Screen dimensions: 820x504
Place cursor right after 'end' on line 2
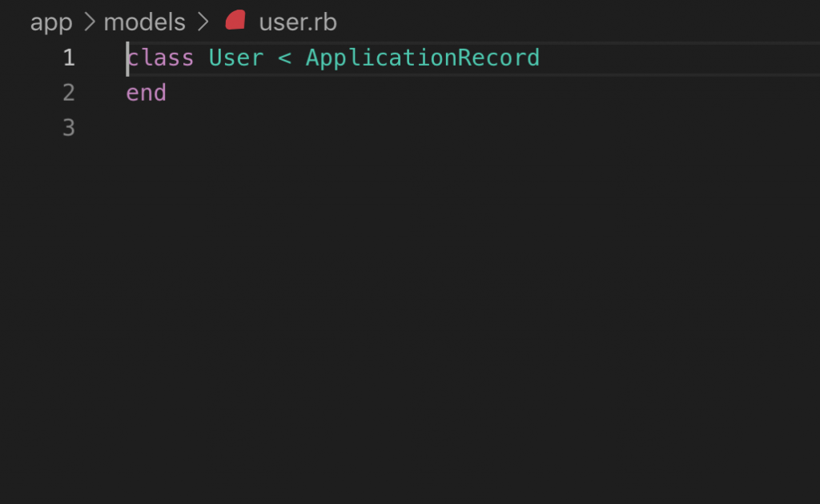(167, 93)
